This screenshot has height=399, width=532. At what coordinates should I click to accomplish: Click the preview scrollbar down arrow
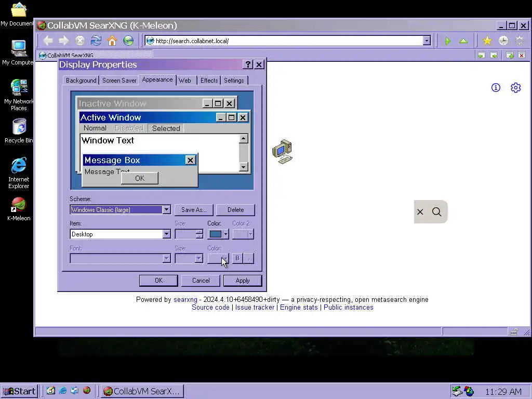(244, 167)
